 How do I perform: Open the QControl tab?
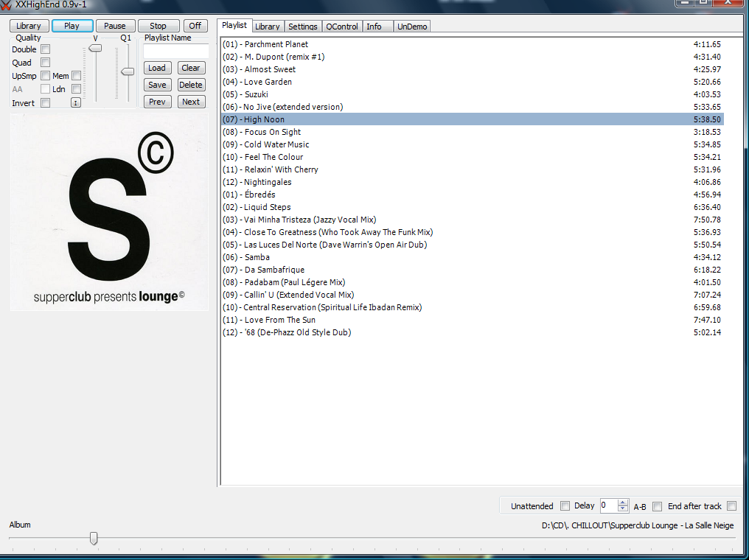[342, 27]
